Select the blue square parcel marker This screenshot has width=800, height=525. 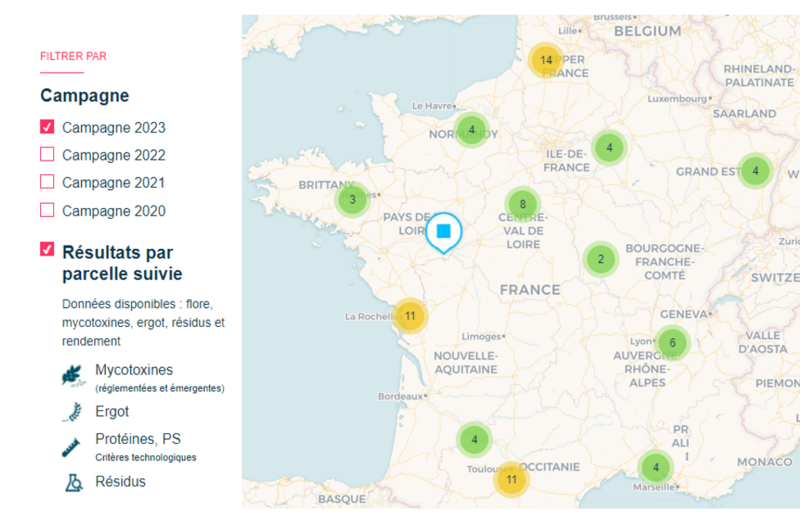444,232
